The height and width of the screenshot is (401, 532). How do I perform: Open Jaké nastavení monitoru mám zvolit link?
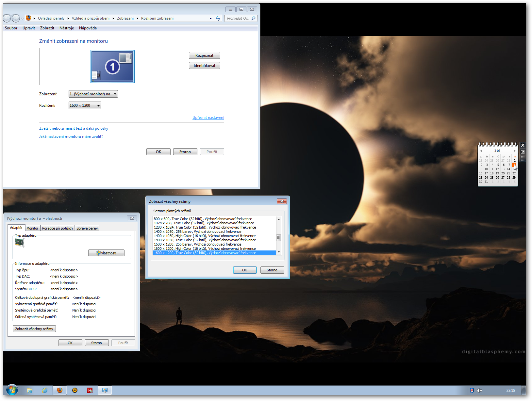71,136
